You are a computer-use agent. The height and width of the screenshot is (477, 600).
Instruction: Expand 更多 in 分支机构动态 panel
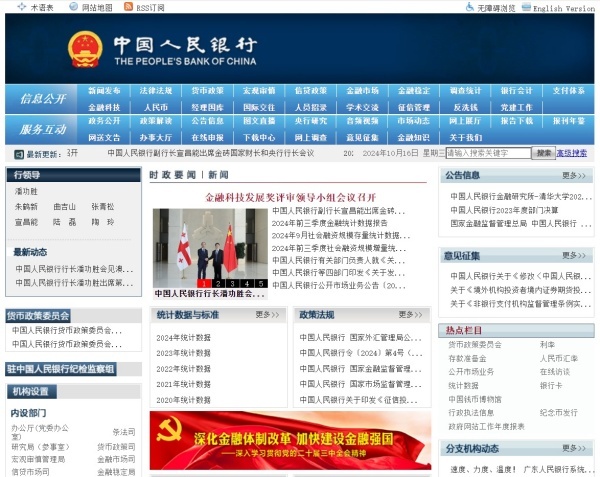pos(574,448)
